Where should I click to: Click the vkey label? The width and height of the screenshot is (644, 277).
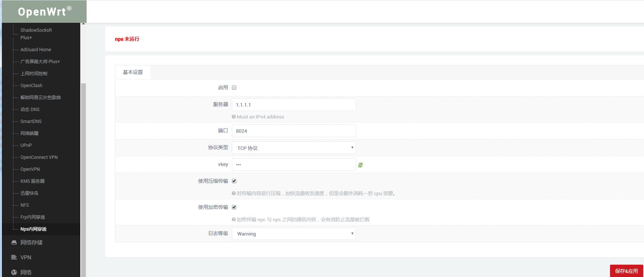coord(223,164)
